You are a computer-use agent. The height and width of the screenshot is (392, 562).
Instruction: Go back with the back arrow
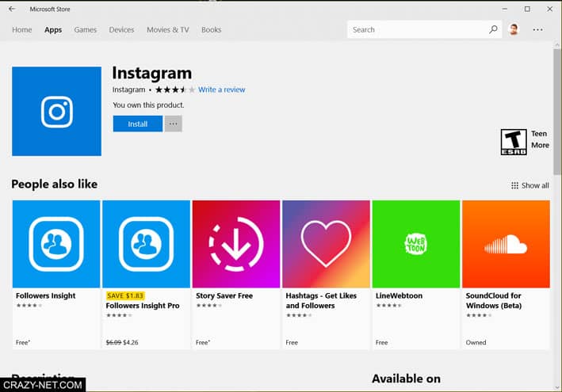tap(12, 9)
